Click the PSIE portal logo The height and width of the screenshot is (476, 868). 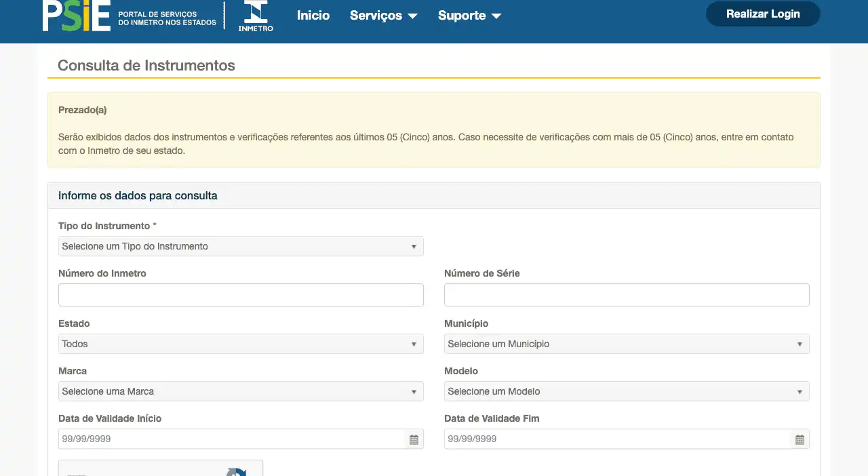76,16
